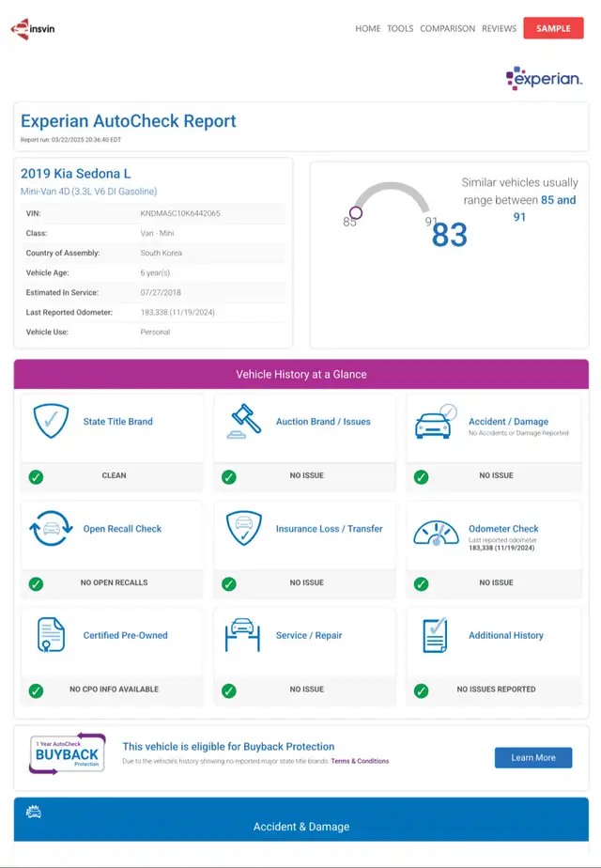Screen dimensions: 601x868
Task: Click the State Title Brand shield icon
Action: pos(51,421)
